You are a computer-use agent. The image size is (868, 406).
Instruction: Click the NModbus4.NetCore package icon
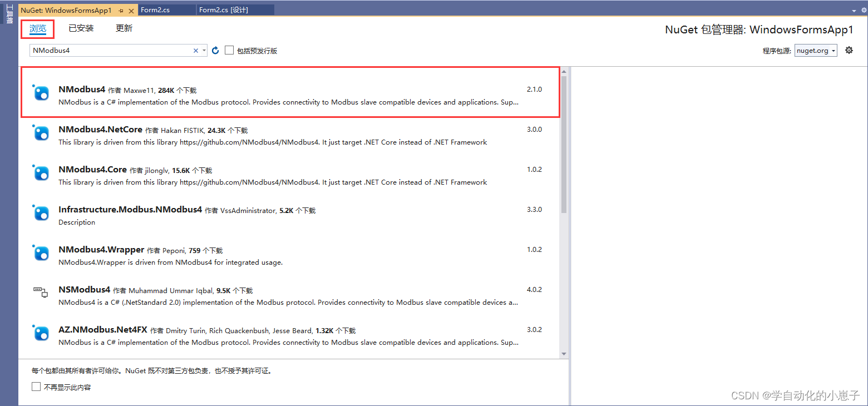click(x=41, y=133)
